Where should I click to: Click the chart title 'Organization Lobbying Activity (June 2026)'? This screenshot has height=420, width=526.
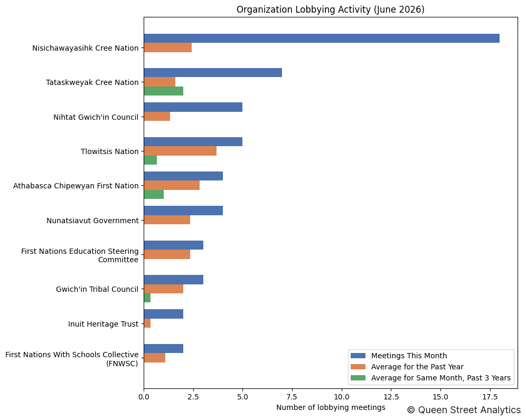(x=331, y=9)
